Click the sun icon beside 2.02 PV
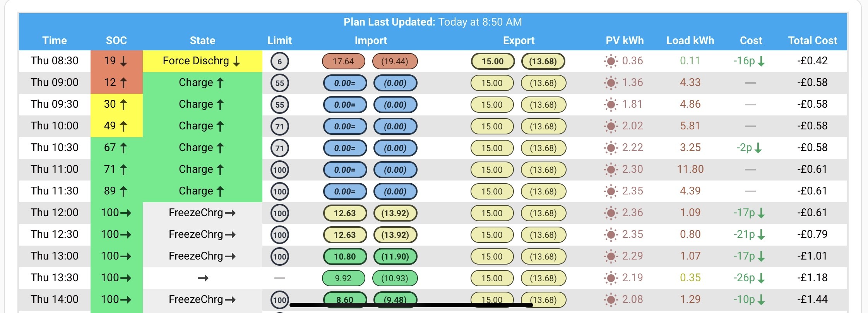Image resolution: width=868 pixels, height=313 pixels. pyautogui.click(x=611, y=126)
